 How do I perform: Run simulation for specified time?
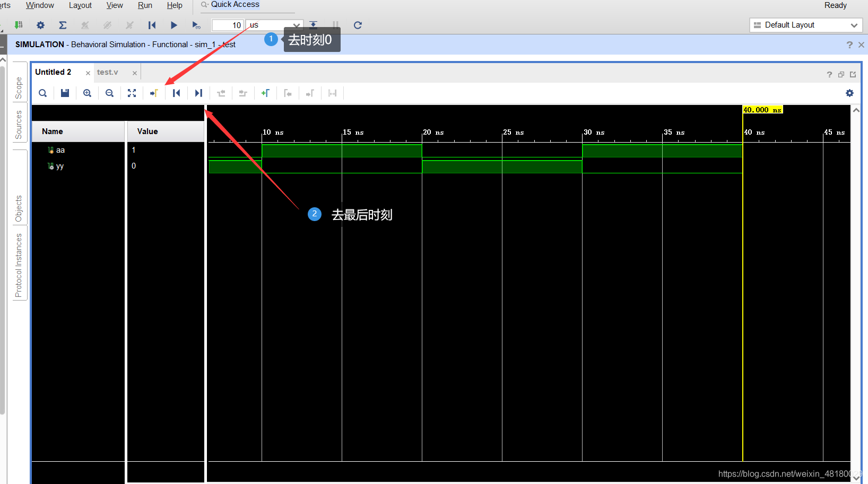[x=196, y=25]
